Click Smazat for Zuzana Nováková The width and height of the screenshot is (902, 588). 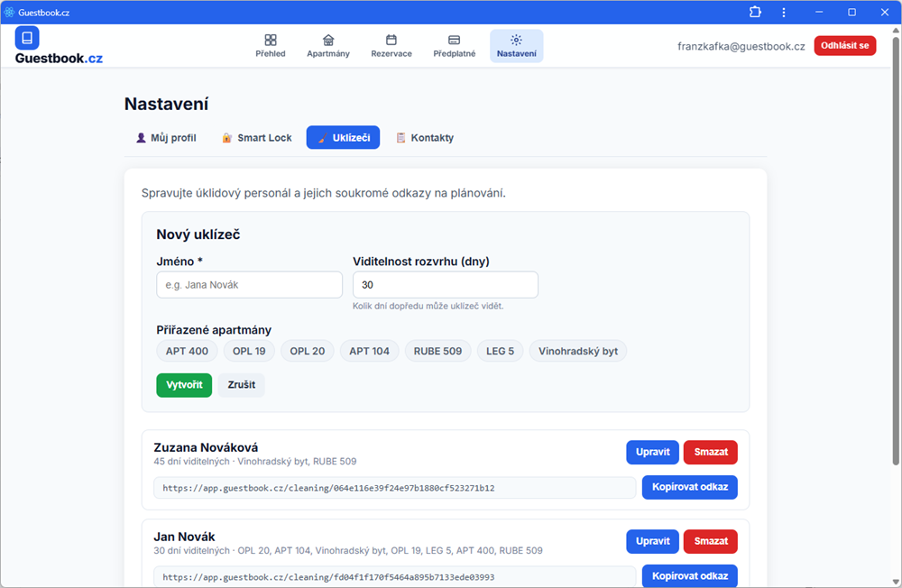click(x=711, y=452)
